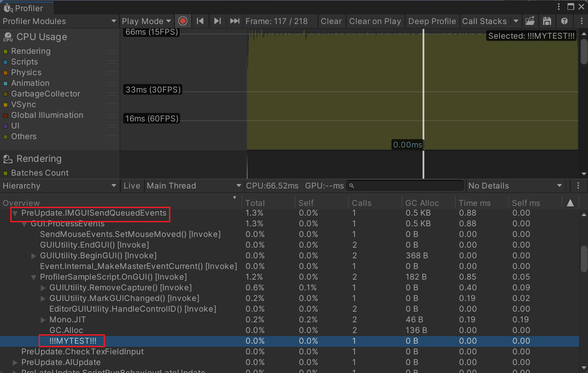
Task: Toggle the Others category color box
Action: coord(5,137)
